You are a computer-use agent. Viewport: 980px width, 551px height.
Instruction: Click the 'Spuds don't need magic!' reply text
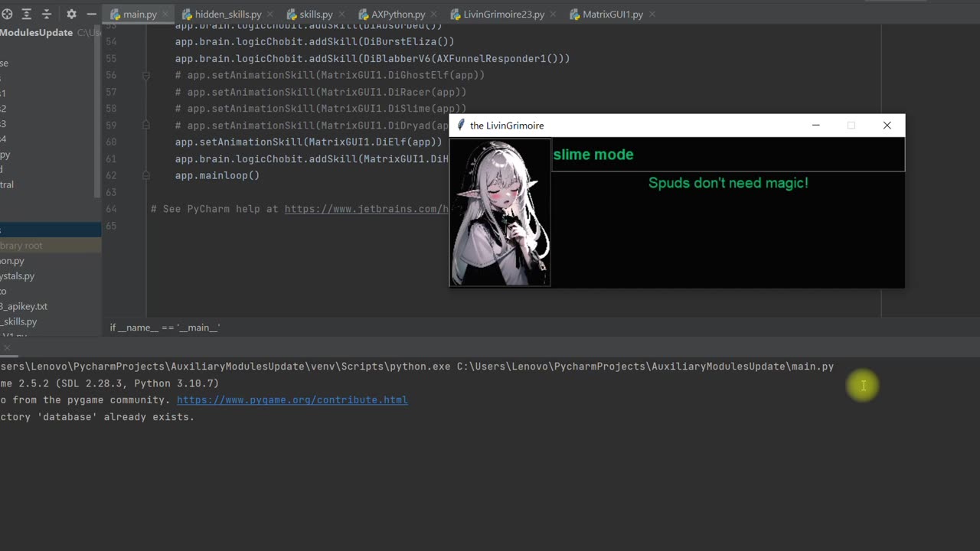(x=728, y=183)
